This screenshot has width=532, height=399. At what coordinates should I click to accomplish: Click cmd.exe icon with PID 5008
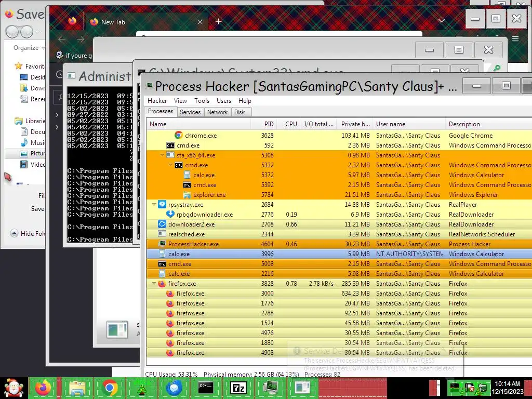point(162,264)
